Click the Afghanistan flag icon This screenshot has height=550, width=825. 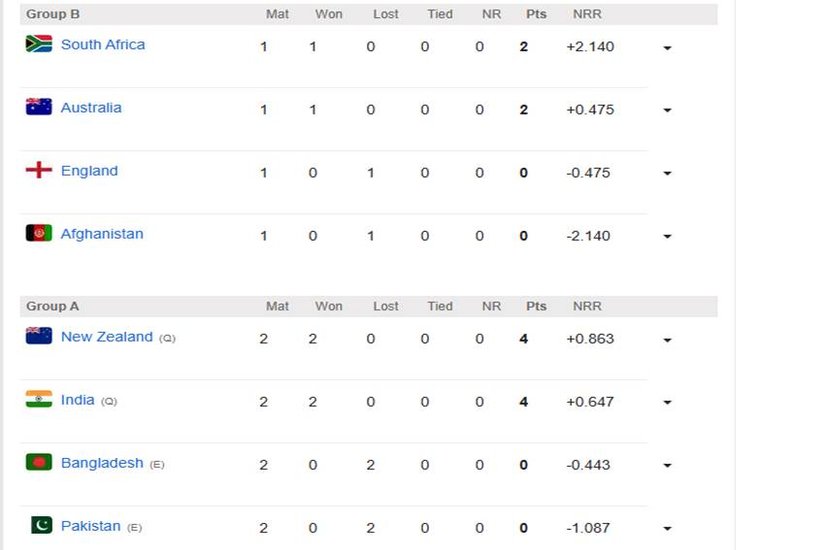[39, 233]
